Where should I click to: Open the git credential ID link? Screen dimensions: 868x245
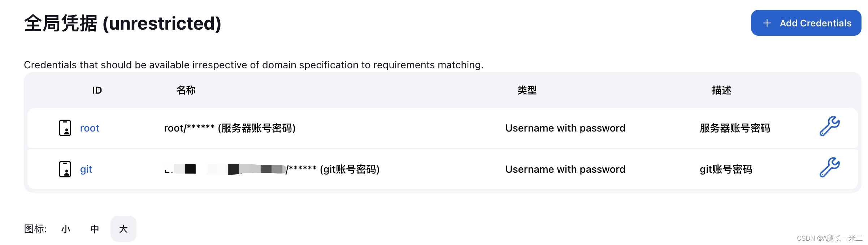(86, 169)
